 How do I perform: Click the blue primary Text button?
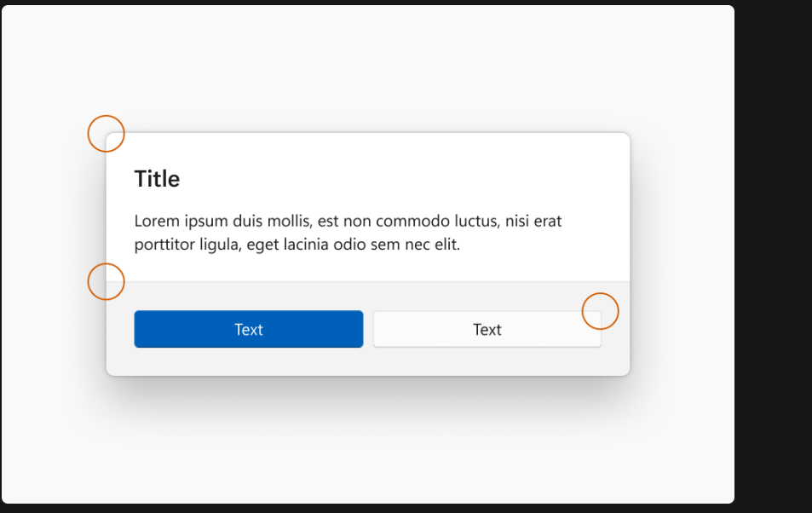(x=249, y=329)
